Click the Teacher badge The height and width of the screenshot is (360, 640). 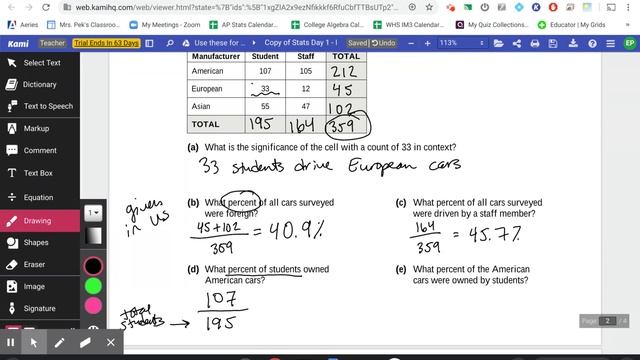pos(52,43)
